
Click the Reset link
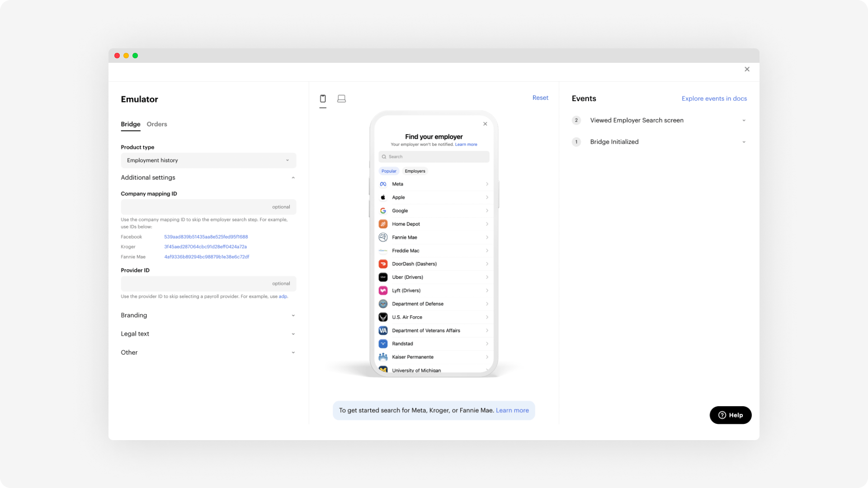pyautogui.click(x=540, y=98)
